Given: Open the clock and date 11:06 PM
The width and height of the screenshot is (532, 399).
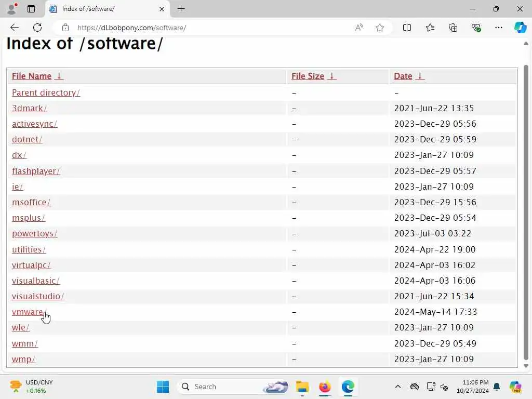Looking at the screenshot, I should (x=472, y=387).
